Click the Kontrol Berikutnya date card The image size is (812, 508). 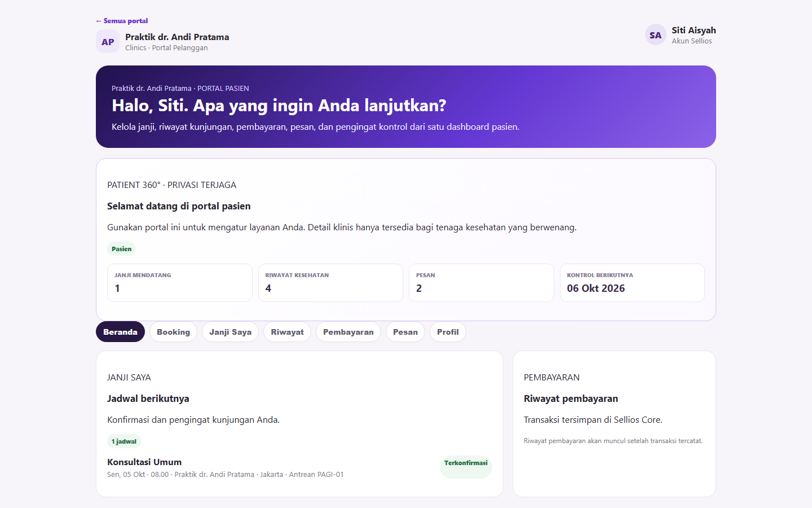[632, 283]
